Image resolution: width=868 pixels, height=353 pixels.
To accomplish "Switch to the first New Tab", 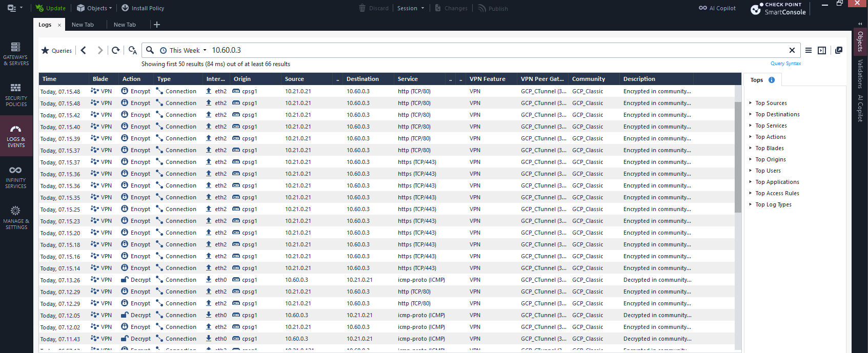I will pos(83,25).
